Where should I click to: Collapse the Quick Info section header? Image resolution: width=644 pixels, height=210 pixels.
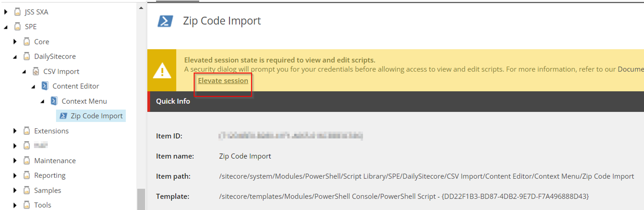point(396,101)
